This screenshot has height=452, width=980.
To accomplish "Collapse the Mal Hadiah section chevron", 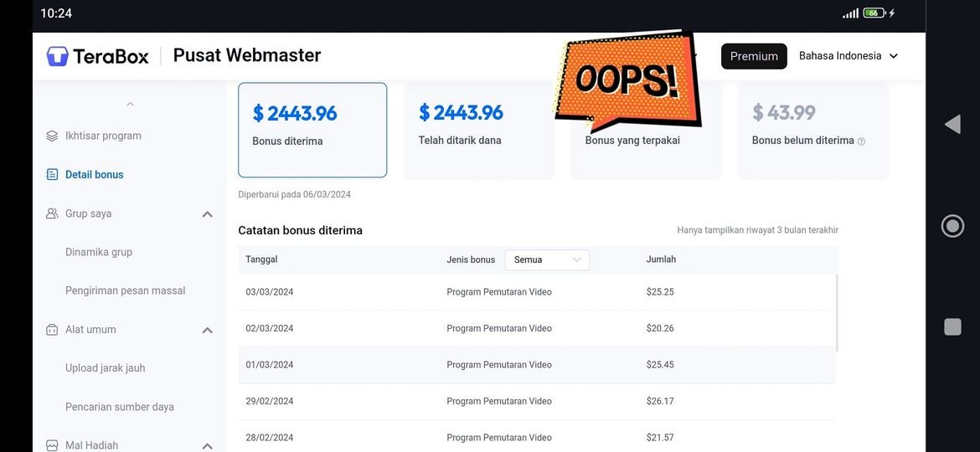I will coord(208,446).
